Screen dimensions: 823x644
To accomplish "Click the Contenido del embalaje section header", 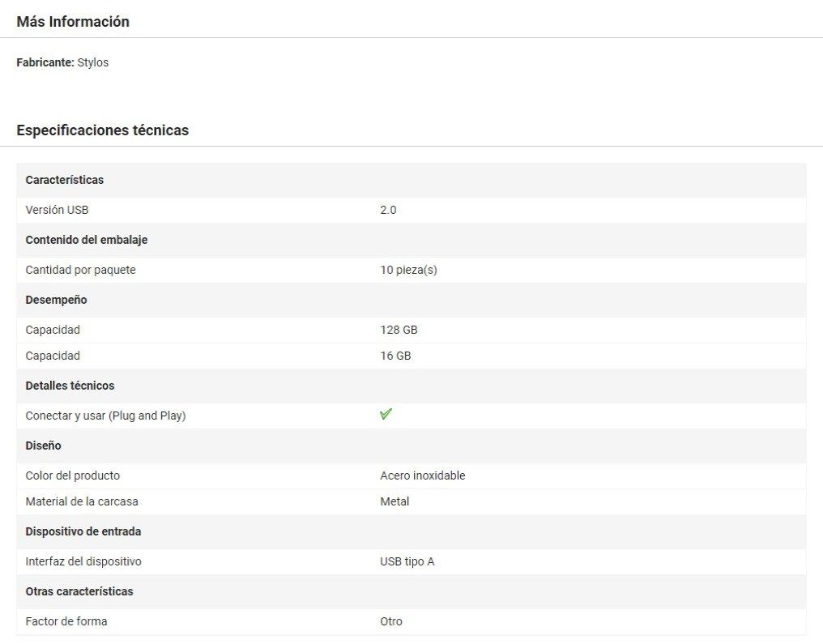I will pyautogui.click(x=87, y=240).
